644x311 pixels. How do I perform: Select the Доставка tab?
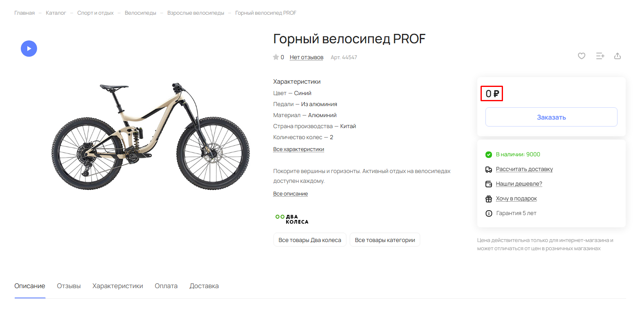click(204, 286)
